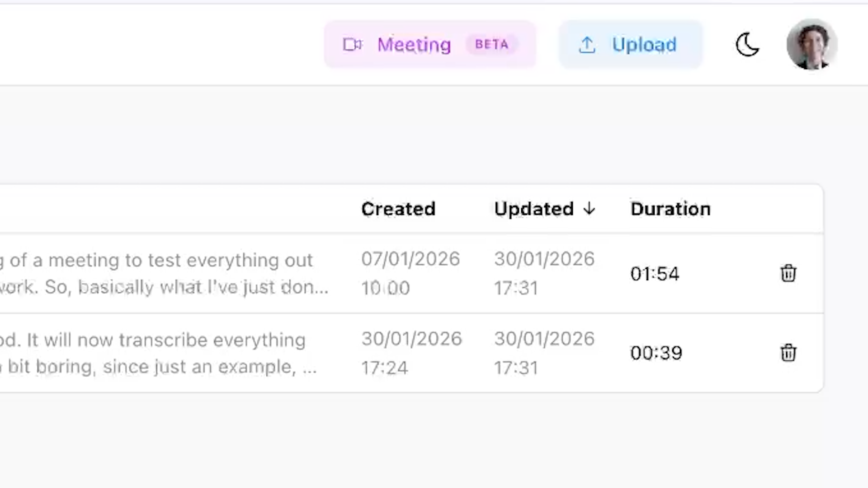The image size is (868, 488).
Task: Click the upload arrow icon
Action: click(x=587, y=45)
